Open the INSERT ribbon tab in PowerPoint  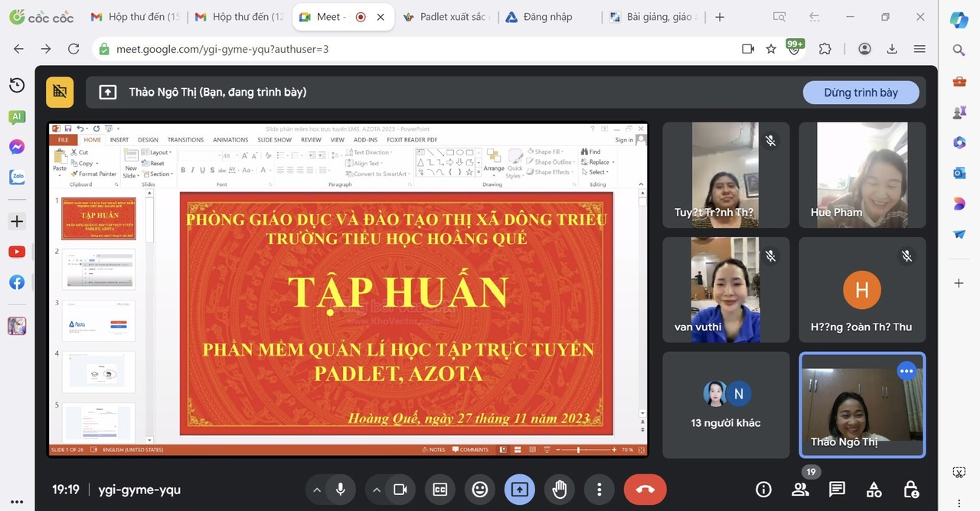tap(119, 140)
